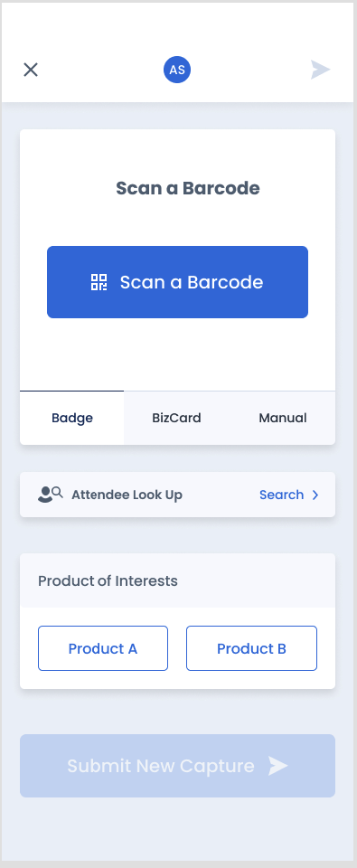Viewport: 357px width, 868px height.
Task: Click the Submit New Capture text label
Action: pos(161,766)
